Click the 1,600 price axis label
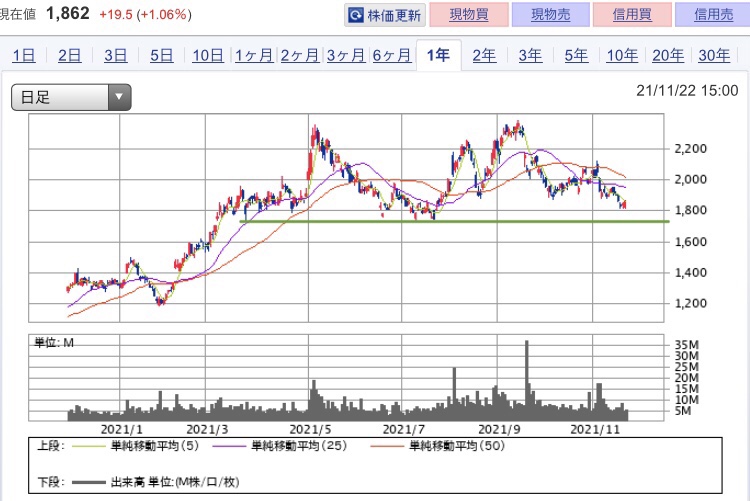Screen dimensions: 750x501 click(x=690, y=242)
